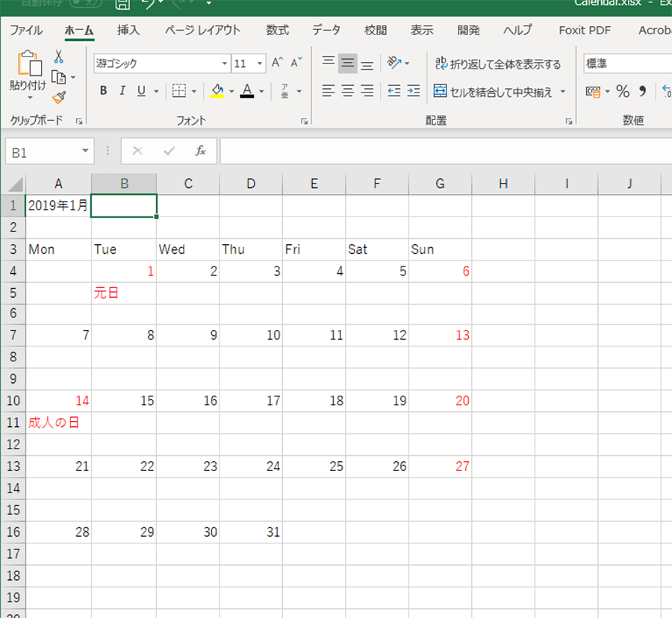Decrease font size with smaller A icon
Image resolution: width=672 pixels, height=618 pixels.
[x=296, y=63]
